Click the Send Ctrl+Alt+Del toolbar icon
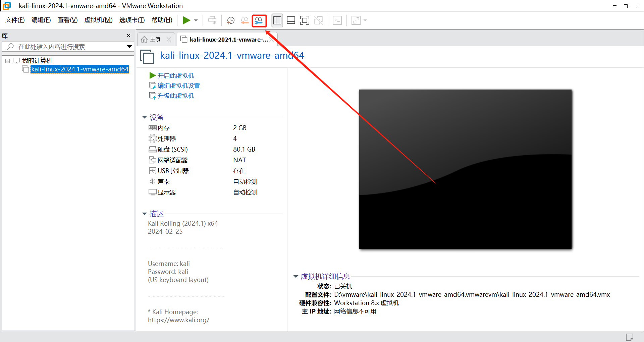 212,20
